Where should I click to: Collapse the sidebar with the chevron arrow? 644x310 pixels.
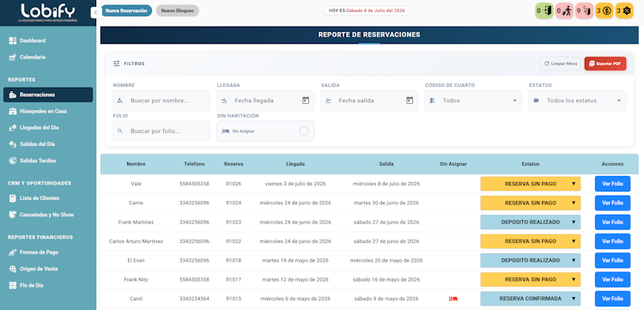point(94,13)
